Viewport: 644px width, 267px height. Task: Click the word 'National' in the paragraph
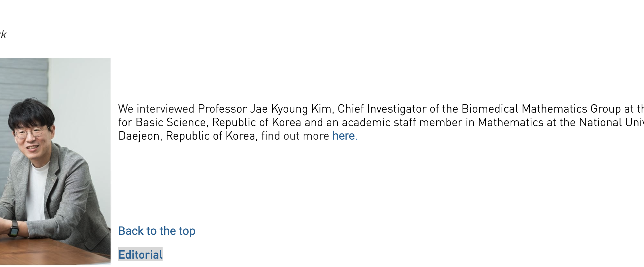pyautogui.click(x=601, y=122)
